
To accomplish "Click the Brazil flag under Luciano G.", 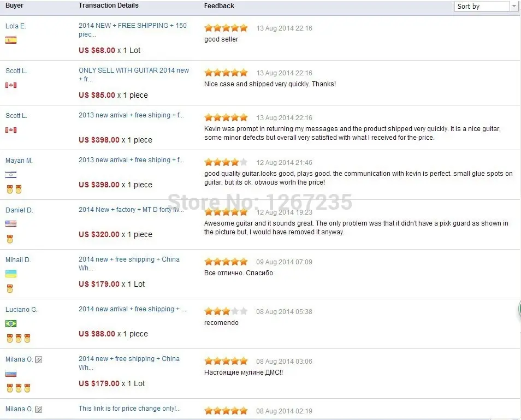I will [x=11, y=323].
